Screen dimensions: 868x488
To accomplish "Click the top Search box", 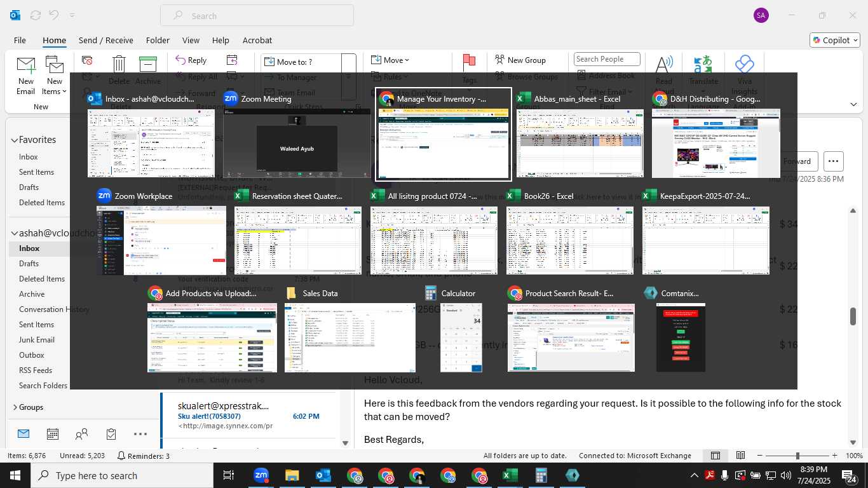I will click(257, 15).
